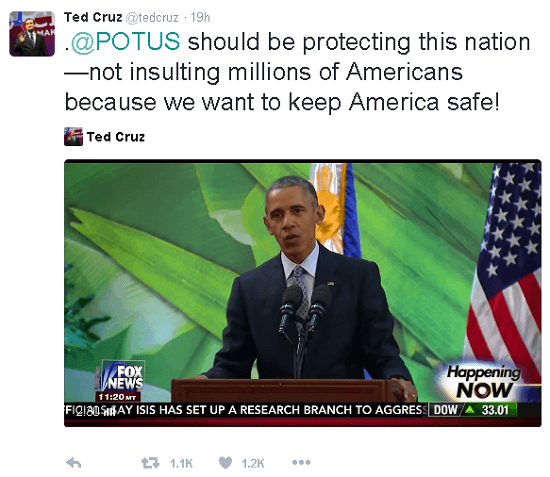This screenshot has width=550, height=477.
Task: Play the embedded Fox News video clip
Action: (x=303, y=293)
